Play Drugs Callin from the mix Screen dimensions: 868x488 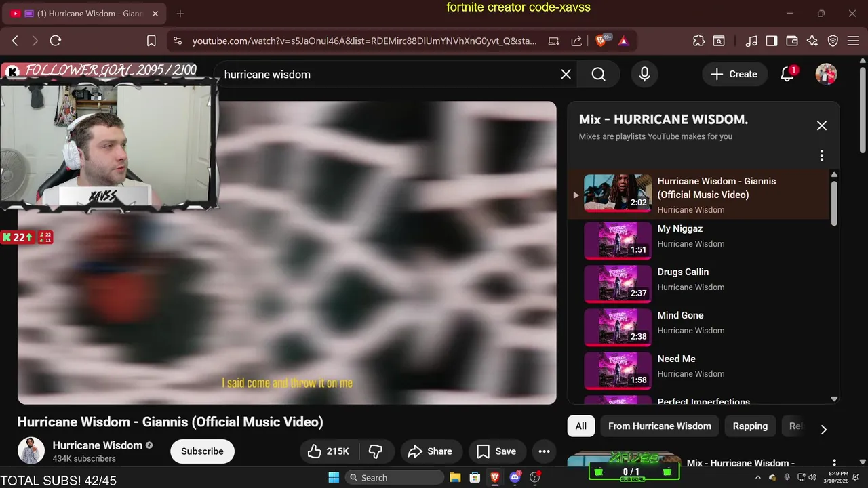pos(698,283)
